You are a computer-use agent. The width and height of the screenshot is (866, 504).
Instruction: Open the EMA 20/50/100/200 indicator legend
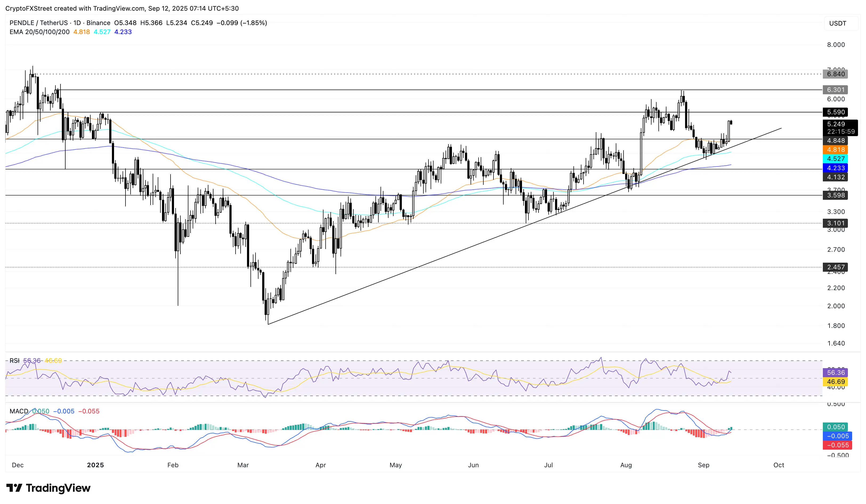[x=39, y=32]
